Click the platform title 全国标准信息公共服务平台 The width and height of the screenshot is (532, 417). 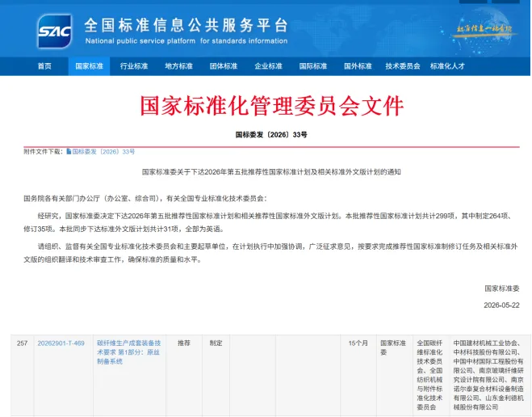tap(186, 26)
